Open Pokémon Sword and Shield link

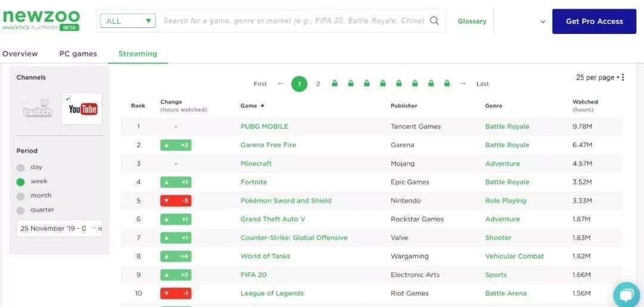click(286, 201)
